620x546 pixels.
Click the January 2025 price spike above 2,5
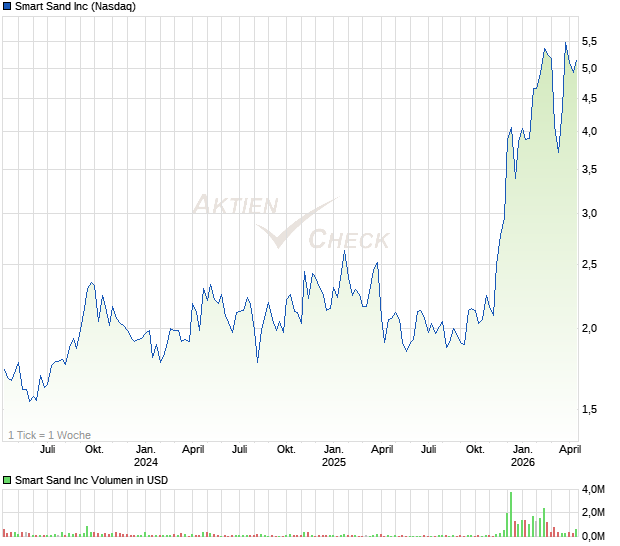pos(344,251)
